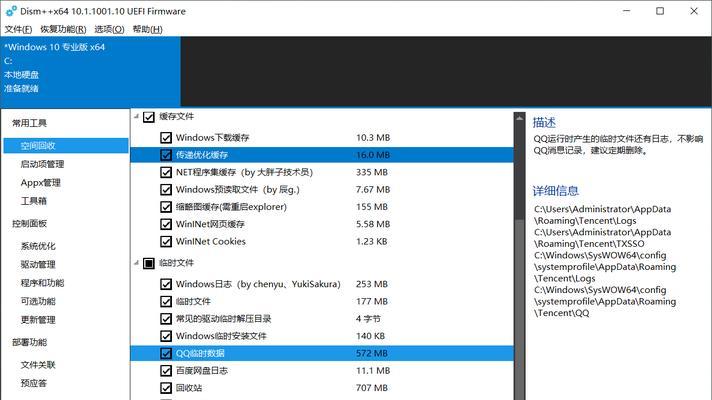Select the 572 MB size value
This screenshot has width=712, height=400.
tap(372, 353)
